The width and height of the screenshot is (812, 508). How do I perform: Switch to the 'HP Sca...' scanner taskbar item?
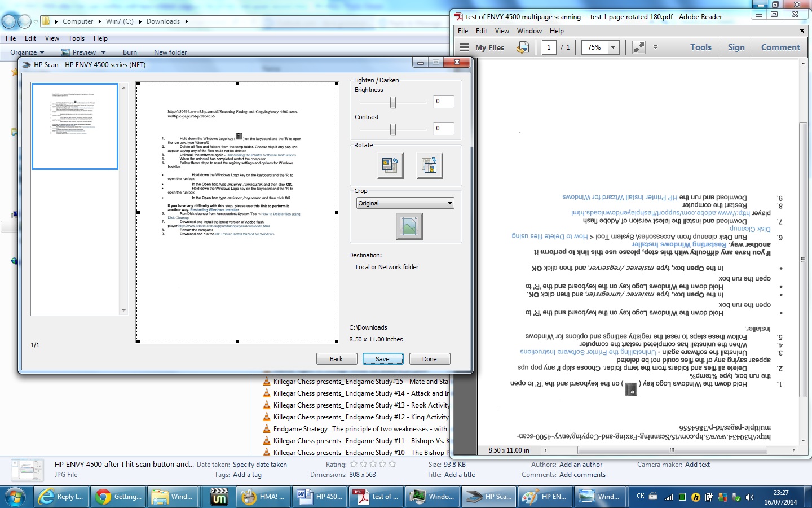(x=489, y=497)
